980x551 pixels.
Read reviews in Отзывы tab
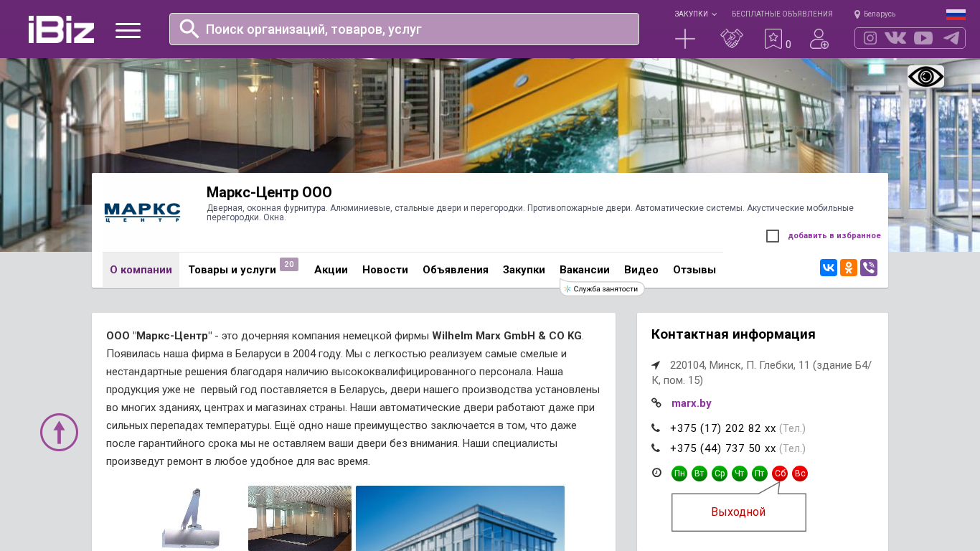[x=694, y=270]
